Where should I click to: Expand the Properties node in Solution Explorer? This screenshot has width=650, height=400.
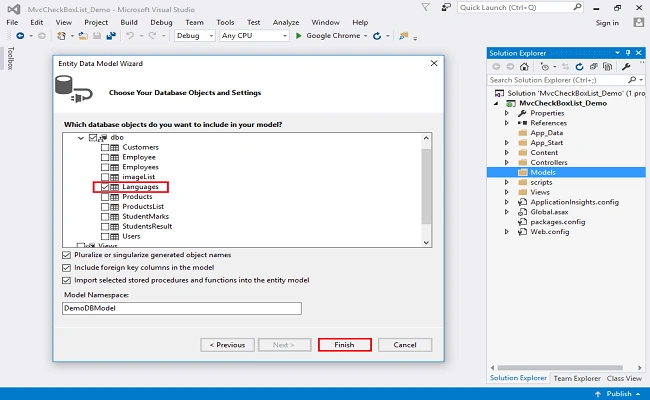click(507, 113)
